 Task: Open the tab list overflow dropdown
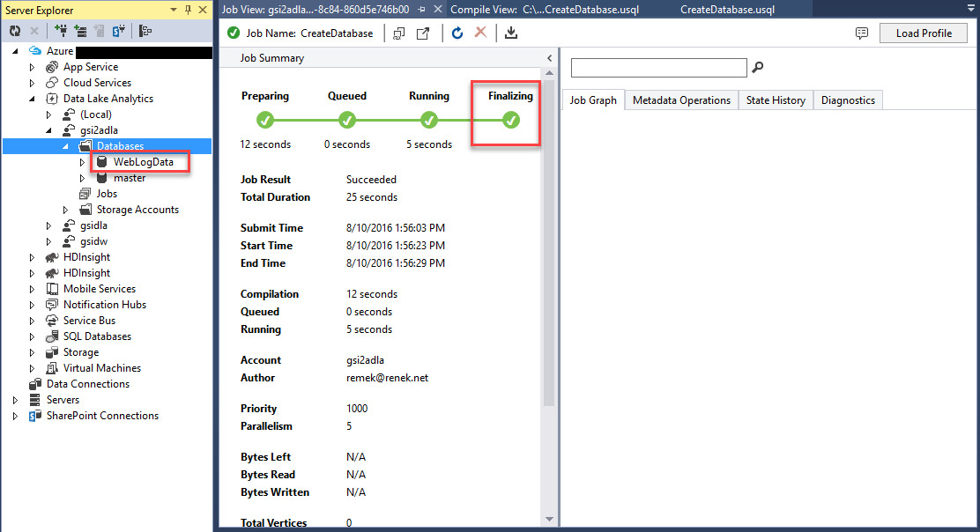coord(969,10)
